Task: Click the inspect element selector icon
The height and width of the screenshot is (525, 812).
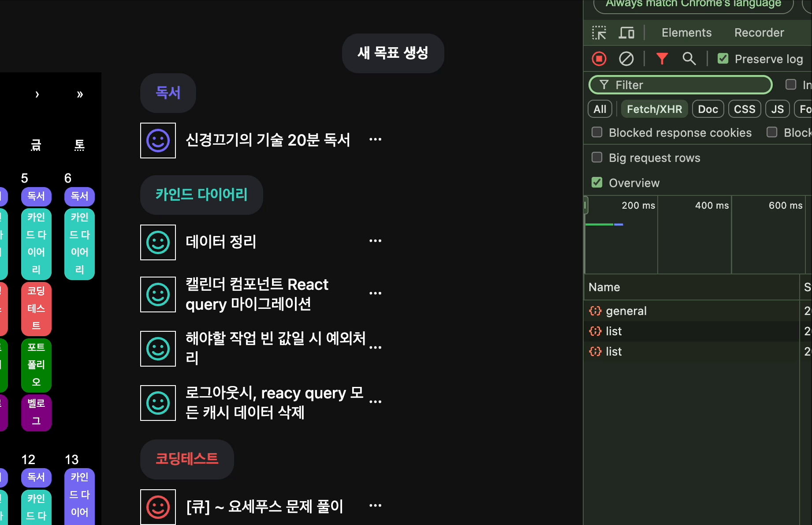Action: 599,33
